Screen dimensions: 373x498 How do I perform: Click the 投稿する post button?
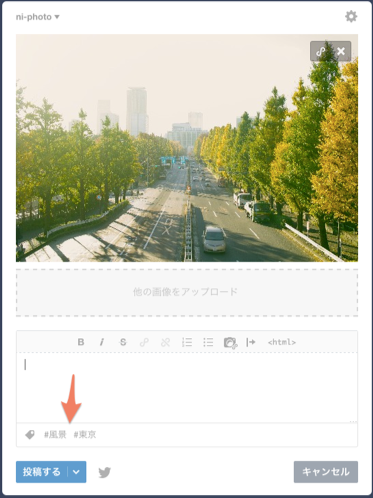coord(42,472)
